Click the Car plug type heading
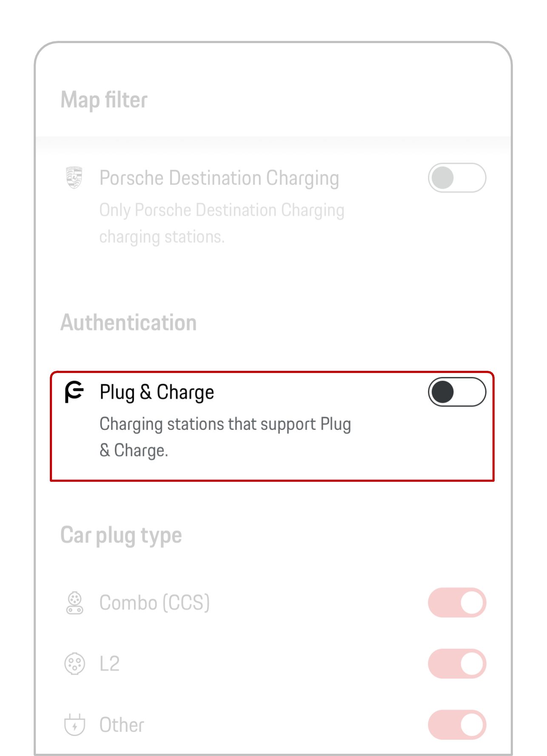The height and width of the screenshot is (756, 547). pyautogui.click(x=121, y=535)
